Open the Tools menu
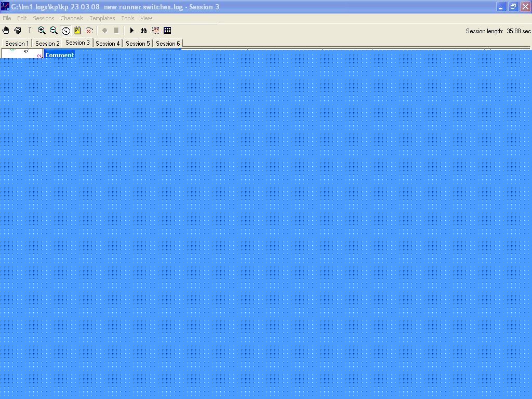This screenshot has height=399, width=532. point(128,18)
